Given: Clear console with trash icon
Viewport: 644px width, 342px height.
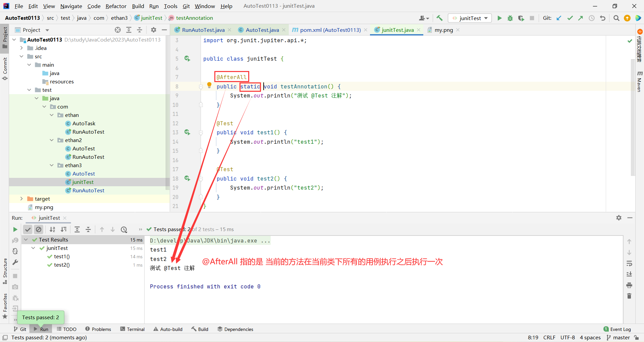Looking at the screenshot, I should [x=629, y=296].
